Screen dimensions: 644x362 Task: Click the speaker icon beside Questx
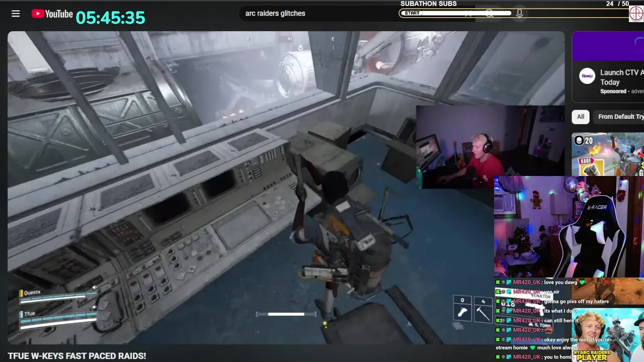[x=95, y=288]
